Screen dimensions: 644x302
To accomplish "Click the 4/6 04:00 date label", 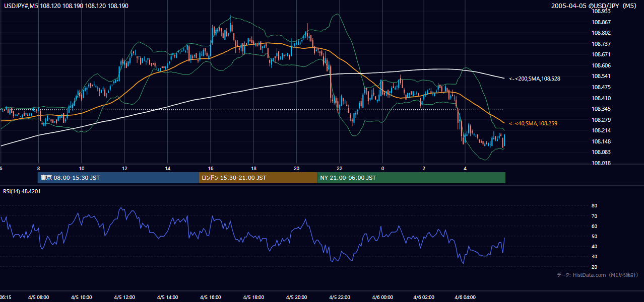I will pos(465,297).
